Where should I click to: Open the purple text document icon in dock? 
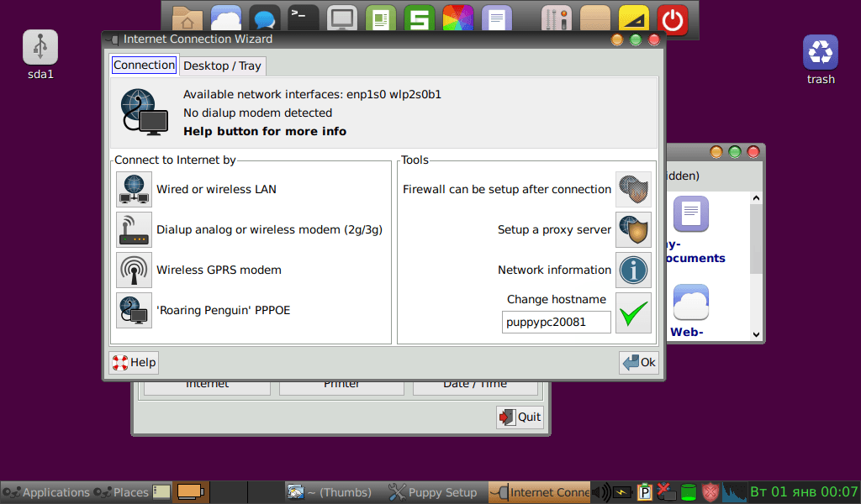(497, 20)
